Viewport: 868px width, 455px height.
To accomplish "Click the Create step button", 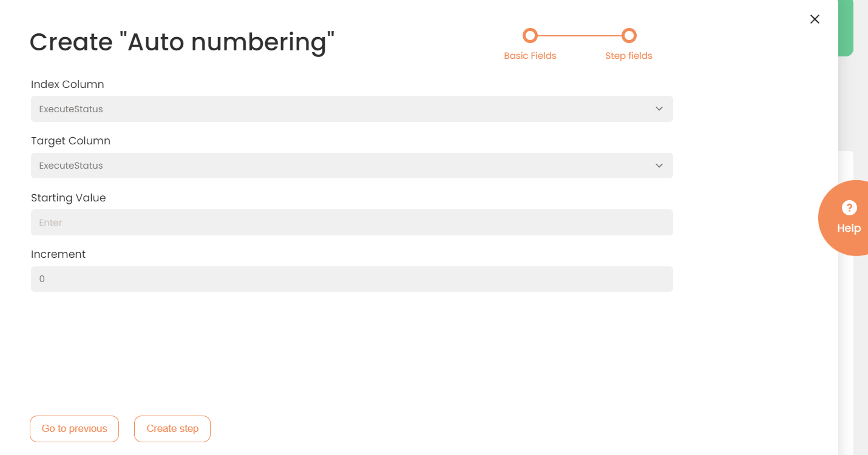I will click(172, 429).
